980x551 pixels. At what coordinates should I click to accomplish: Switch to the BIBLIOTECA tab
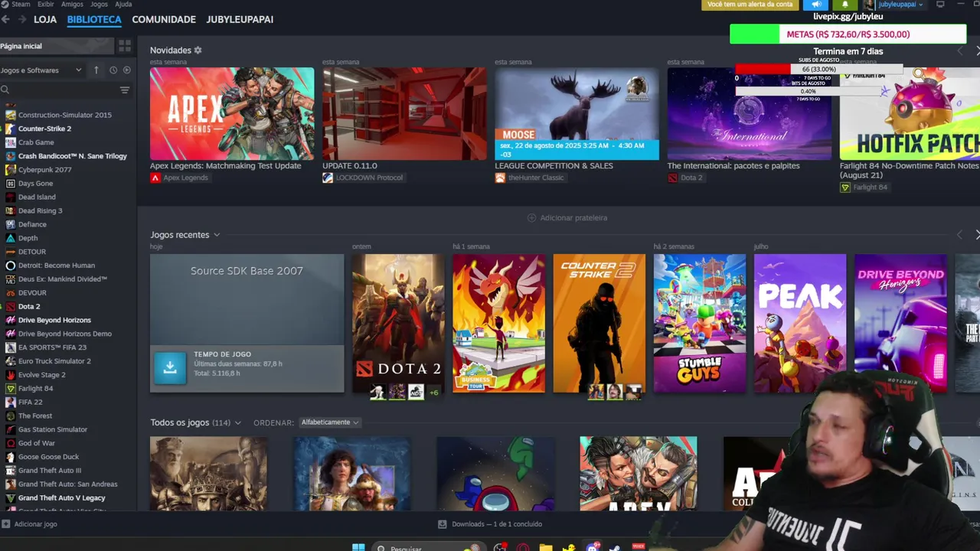pyautogui.click(x=94, y=19)
